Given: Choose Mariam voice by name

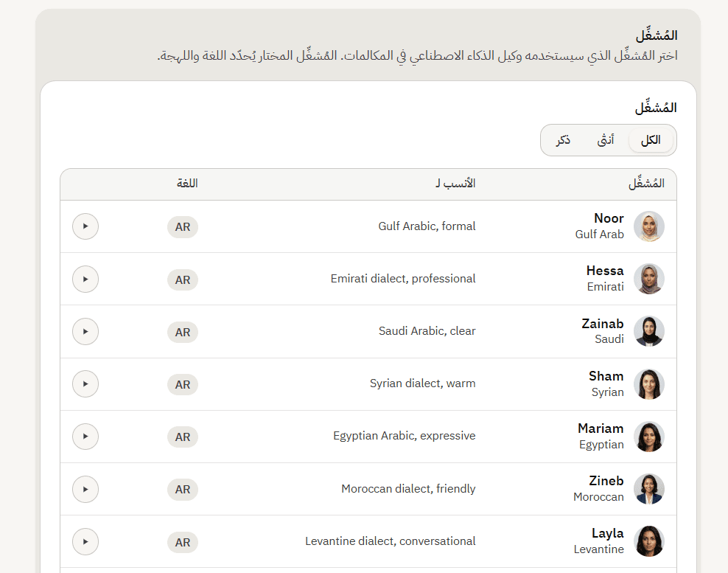Looking at the screenshot, I should click(601, 428).
